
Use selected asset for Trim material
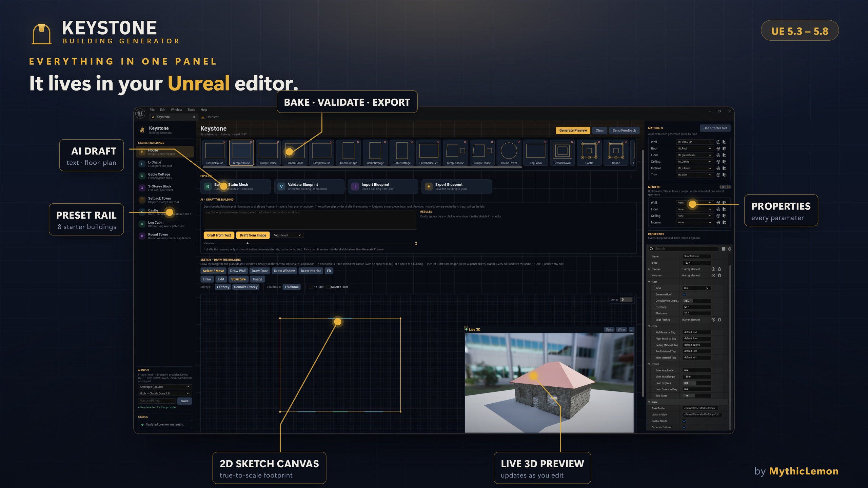coord(718,175)
